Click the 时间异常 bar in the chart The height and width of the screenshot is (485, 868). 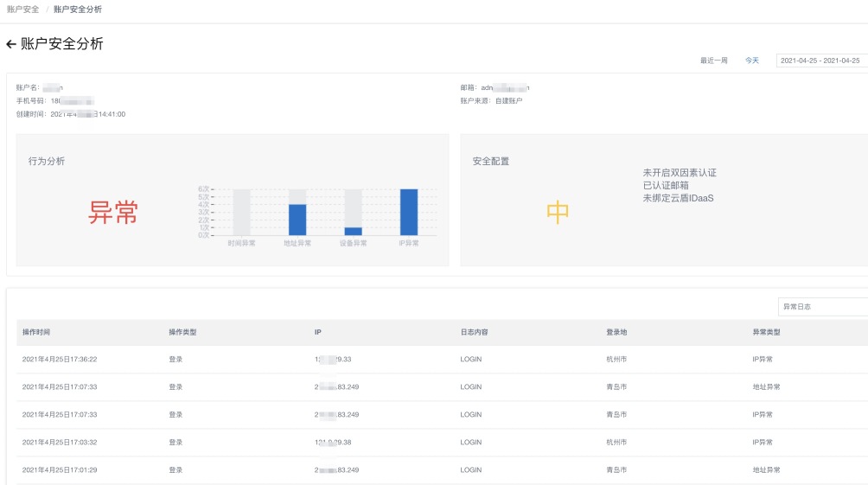(241, 213)
